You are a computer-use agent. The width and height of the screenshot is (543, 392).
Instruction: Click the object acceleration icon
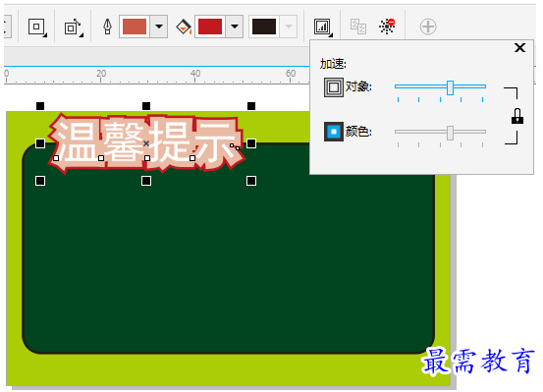point(334,87)
